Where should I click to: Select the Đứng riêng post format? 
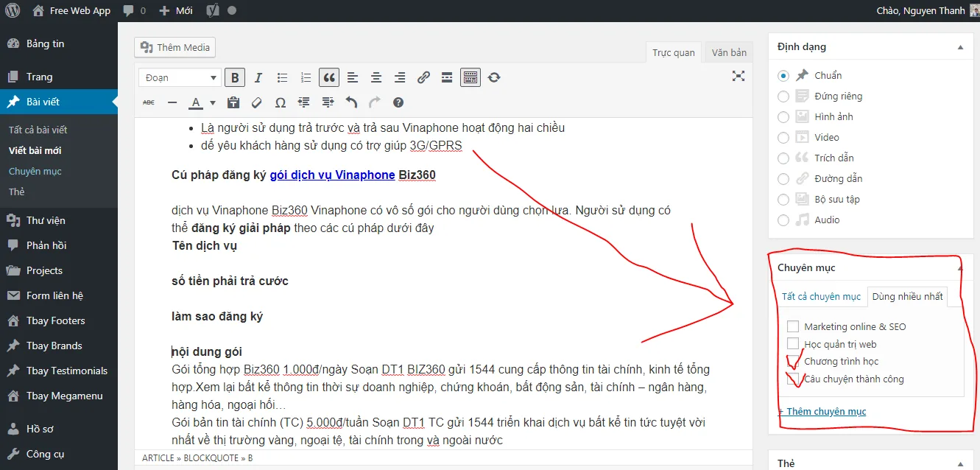click(783, 97)
